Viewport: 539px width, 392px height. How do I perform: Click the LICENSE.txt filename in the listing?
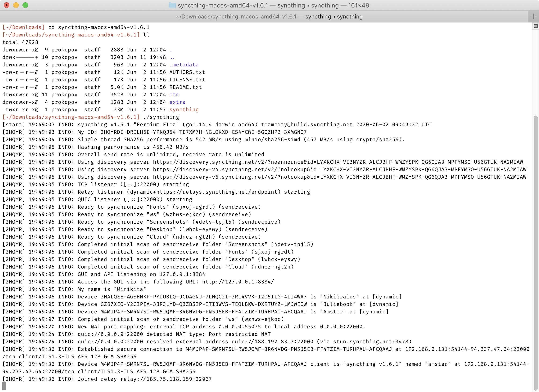point(187,80)
